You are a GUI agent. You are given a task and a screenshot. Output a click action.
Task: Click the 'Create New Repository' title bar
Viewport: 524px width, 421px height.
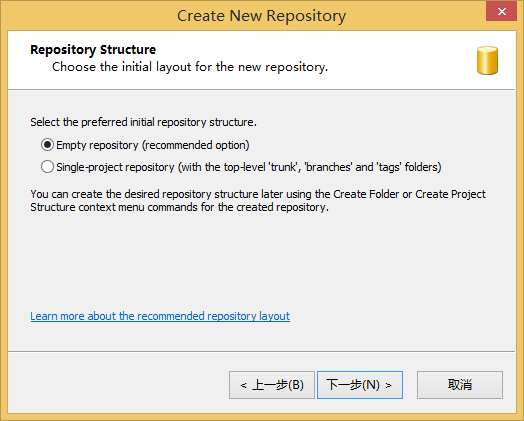pyautogui.click(x=261, y=16)
